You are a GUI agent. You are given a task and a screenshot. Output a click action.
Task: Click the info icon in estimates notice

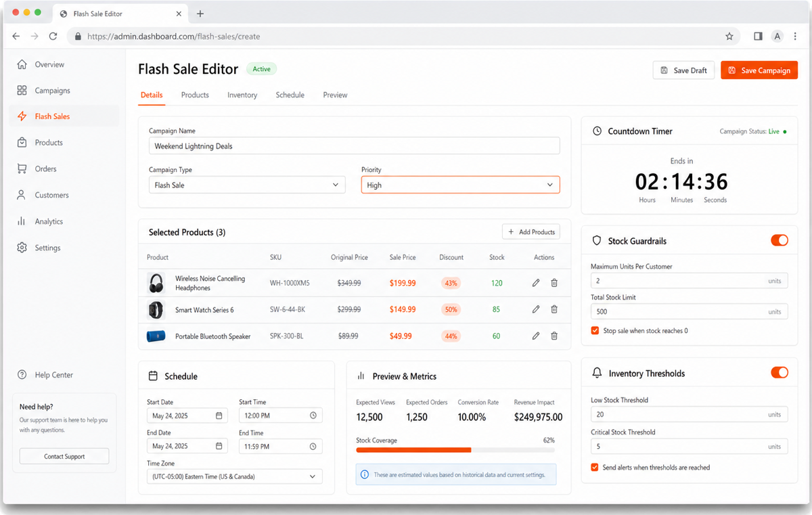coord(365,475)
